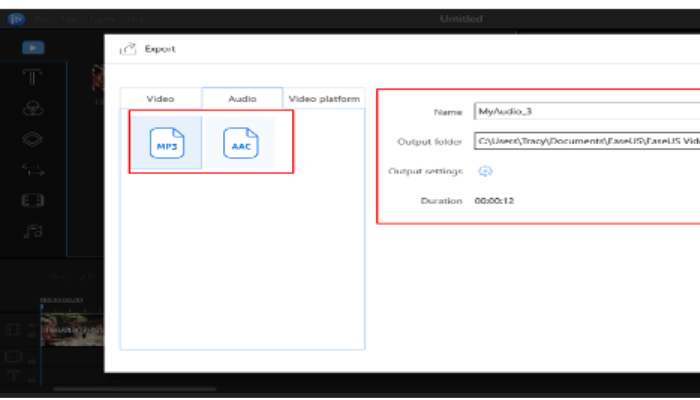Click the timeline timecode readout
700x400 pixels.
click(61, 300)
